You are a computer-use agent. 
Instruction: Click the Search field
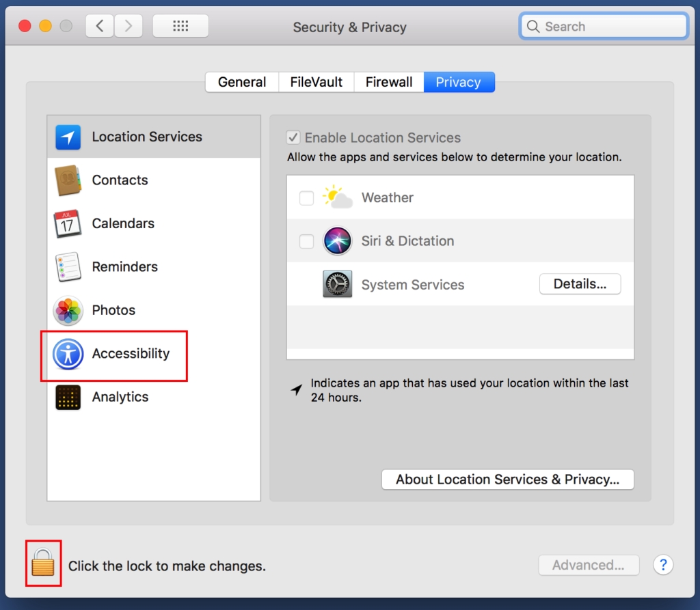(x=603, y=27)
